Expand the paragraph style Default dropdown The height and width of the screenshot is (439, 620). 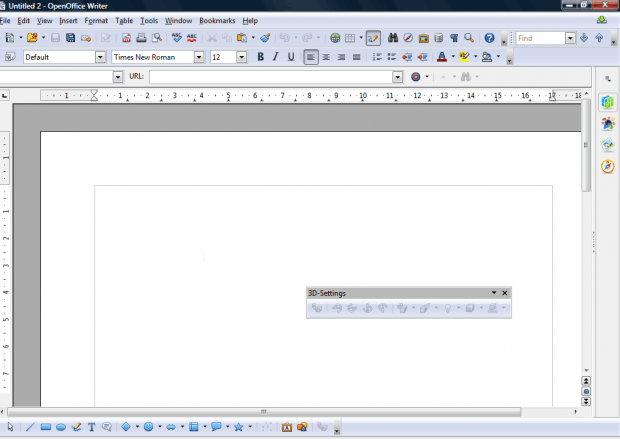[102, 57]
